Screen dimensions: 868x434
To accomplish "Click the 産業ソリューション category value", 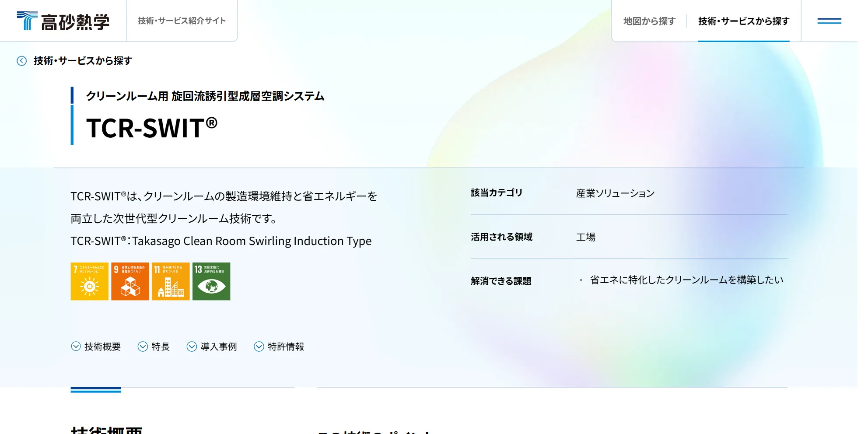I will [x=615, y=193].
